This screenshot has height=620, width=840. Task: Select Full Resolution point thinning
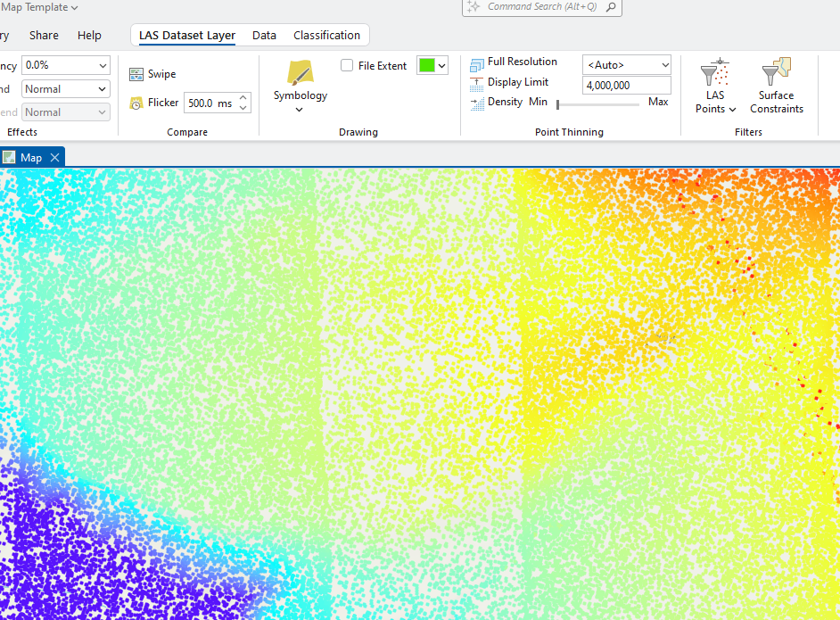coord(515,62)
